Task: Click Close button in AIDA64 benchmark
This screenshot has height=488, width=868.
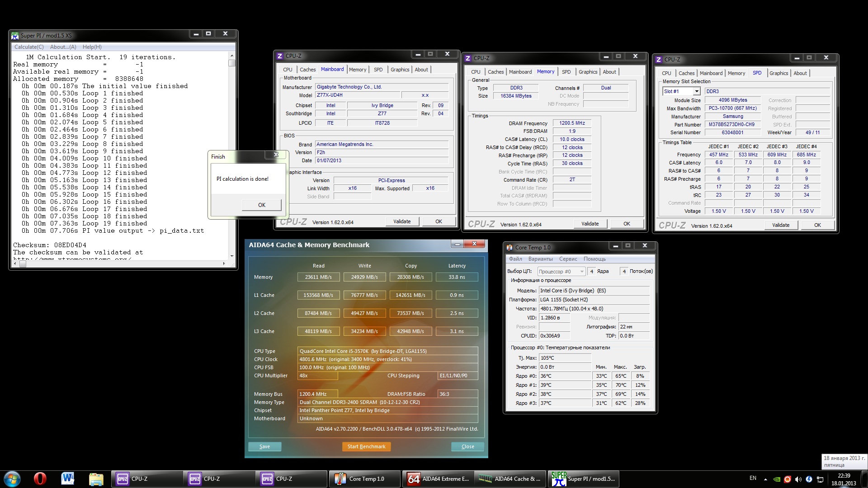Action: pos(467,446)
